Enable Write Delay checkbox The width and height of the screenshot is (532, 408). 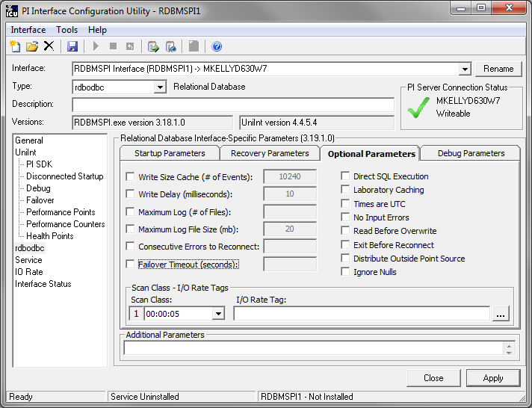[x=130, y=194]
